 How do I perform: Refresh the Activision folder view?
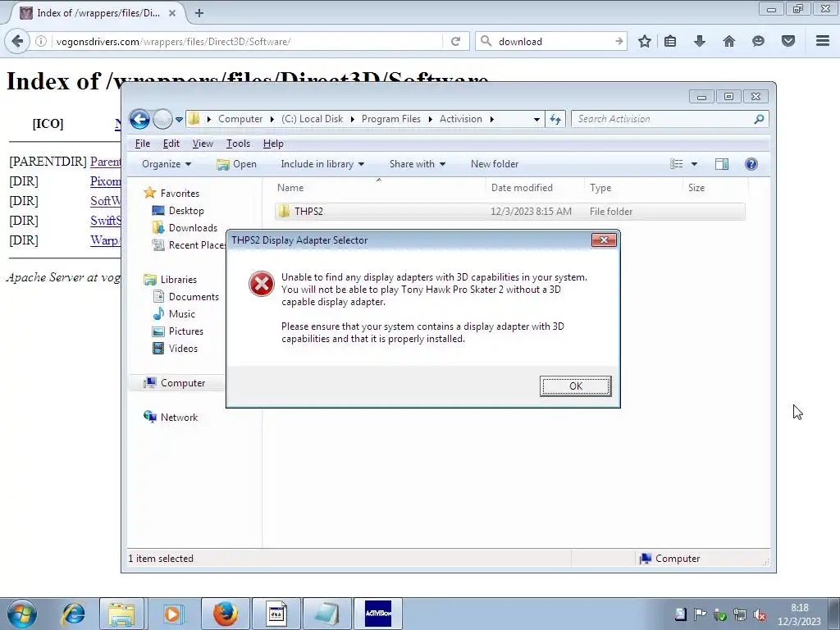coord(555,120)
